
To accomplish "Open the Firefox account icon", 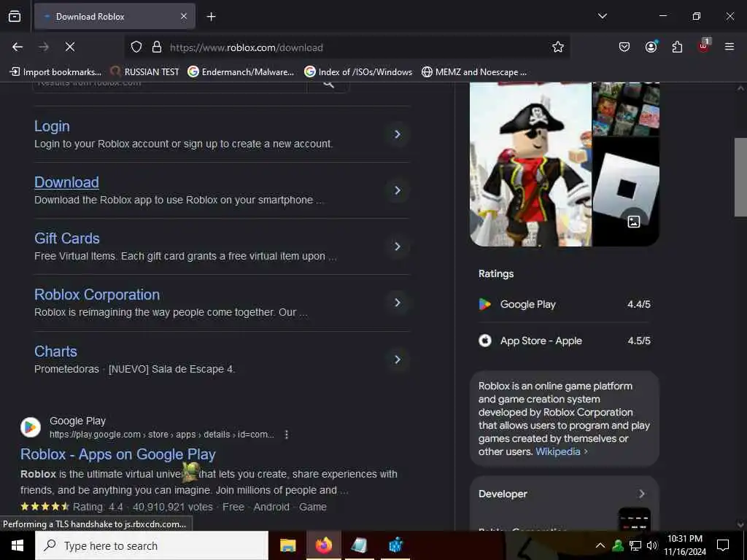I will click(x=651, y=47).
